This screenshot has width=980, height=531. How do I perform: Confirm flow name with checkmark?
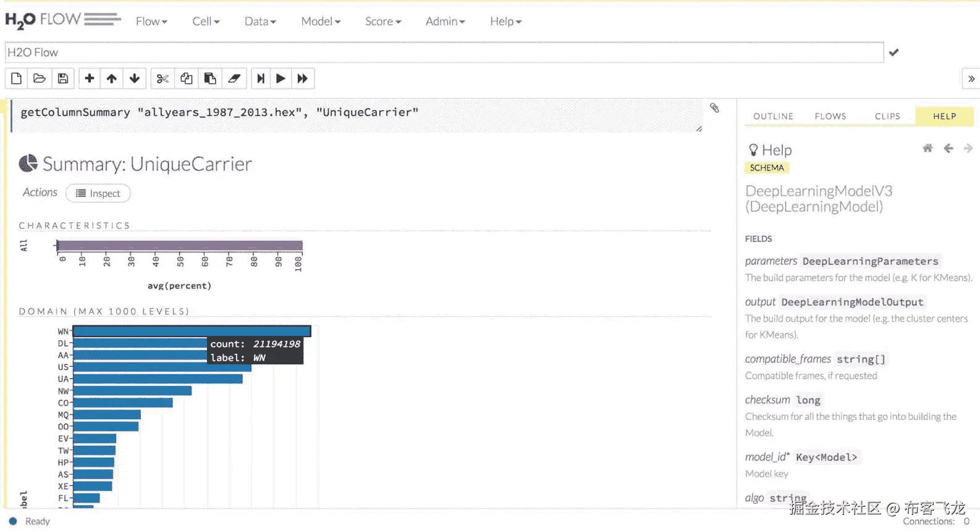(x=893, y=52)
